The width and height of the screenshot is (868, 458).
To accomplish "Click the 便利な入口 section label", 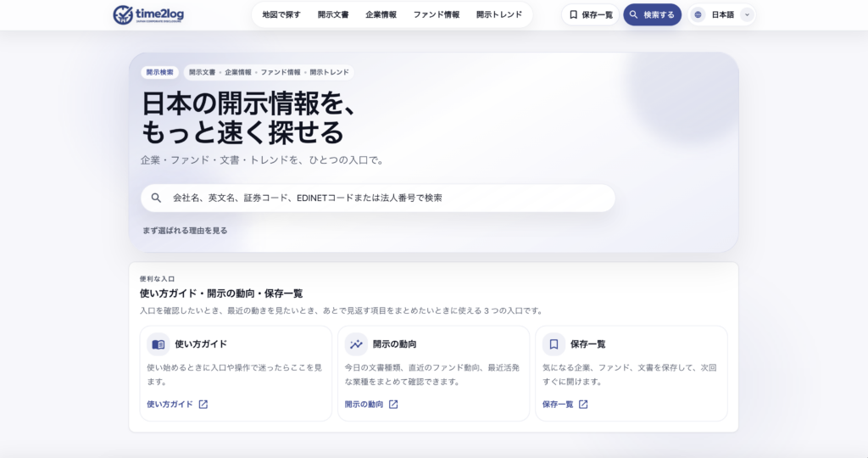I will point(157,279).
